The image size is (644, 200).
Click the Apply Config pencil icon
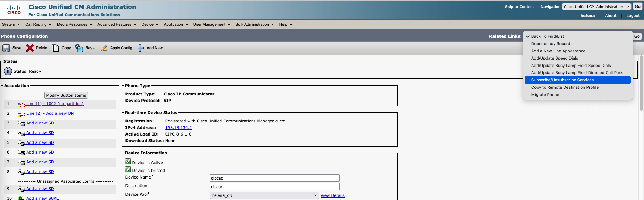click(104, 48)
